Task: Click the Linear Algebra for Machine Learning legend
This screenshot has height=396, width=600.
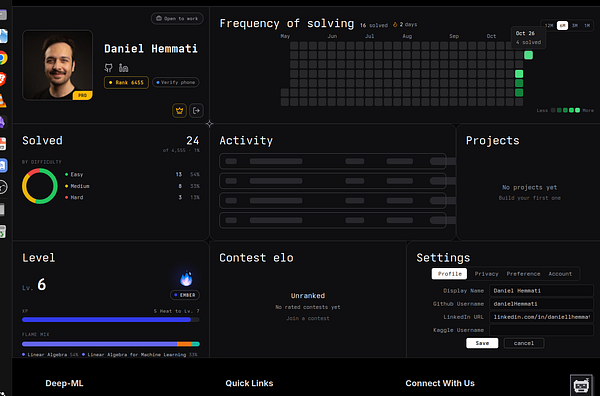Action: tap(140, 355)
